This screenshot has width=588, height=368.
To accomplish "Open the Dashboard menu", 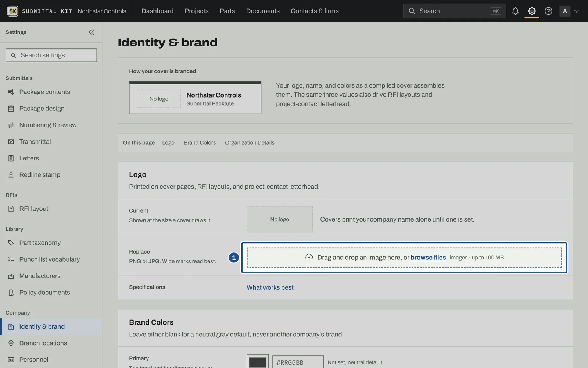I will [157, 11].
